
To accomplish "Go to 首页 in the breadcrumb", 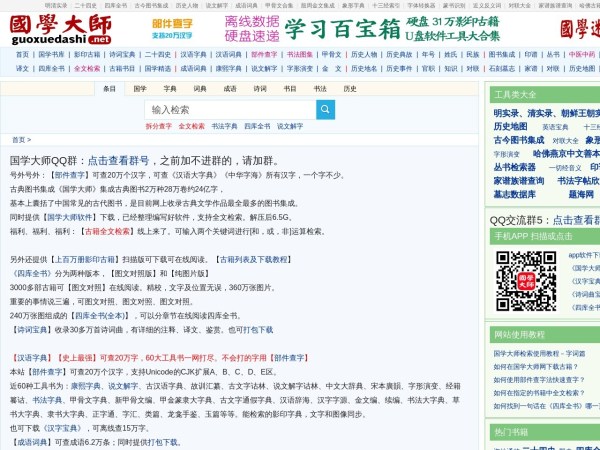I will pos(19,140).
